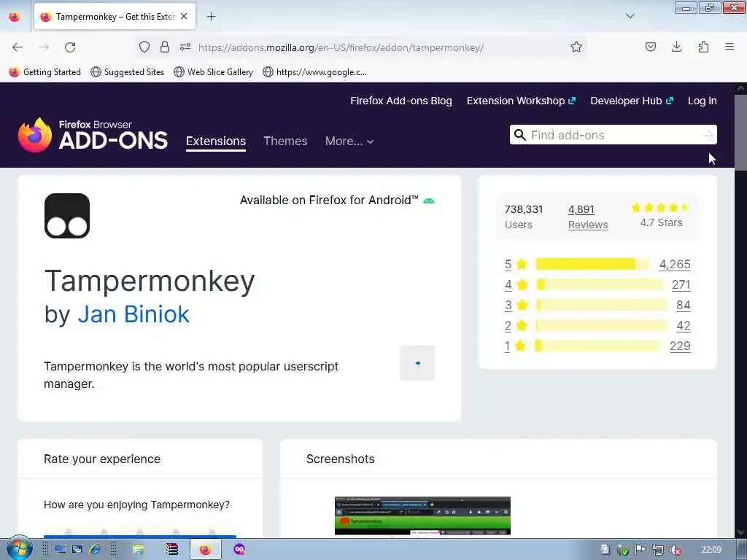Screen dimensions: 747x560
Task: Click the taskbar clock showing 22:09
Action: click(711, 550)
